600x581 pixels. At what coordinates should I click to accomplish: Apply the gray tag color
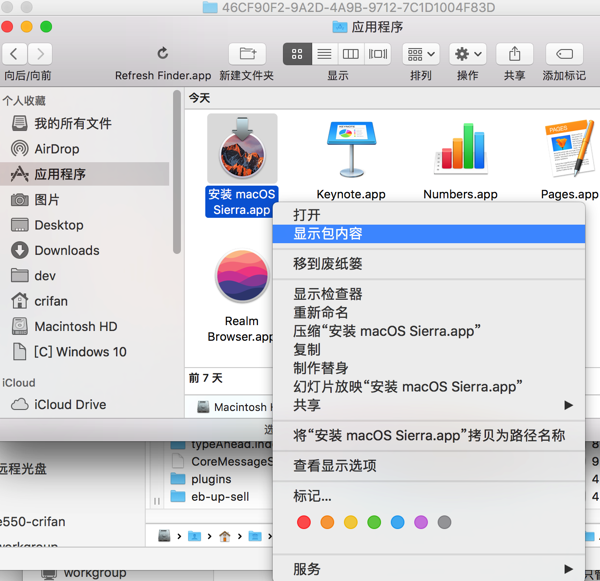pyautogui.click(x=444, y=522)
